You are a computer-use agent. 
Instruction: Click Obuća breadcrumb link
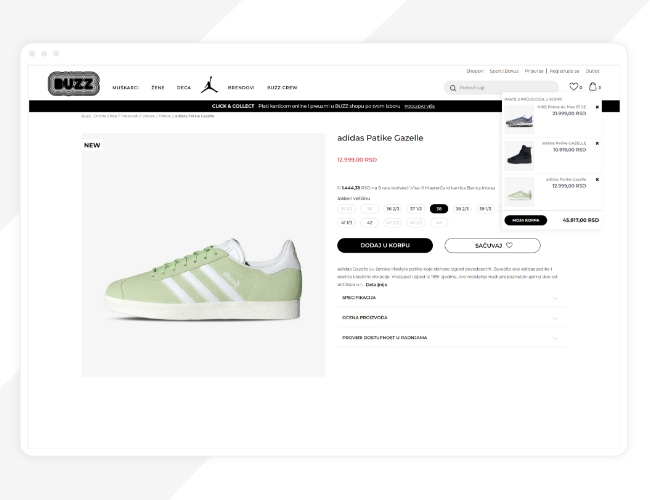pyautogui.click(x=148, y=116)
